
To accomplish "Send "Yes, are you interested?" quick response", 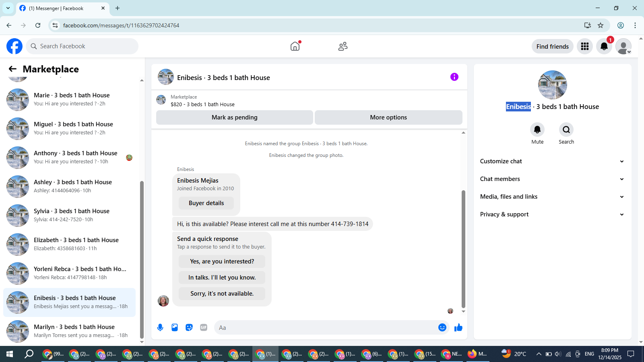I will (x=222, y=261).
